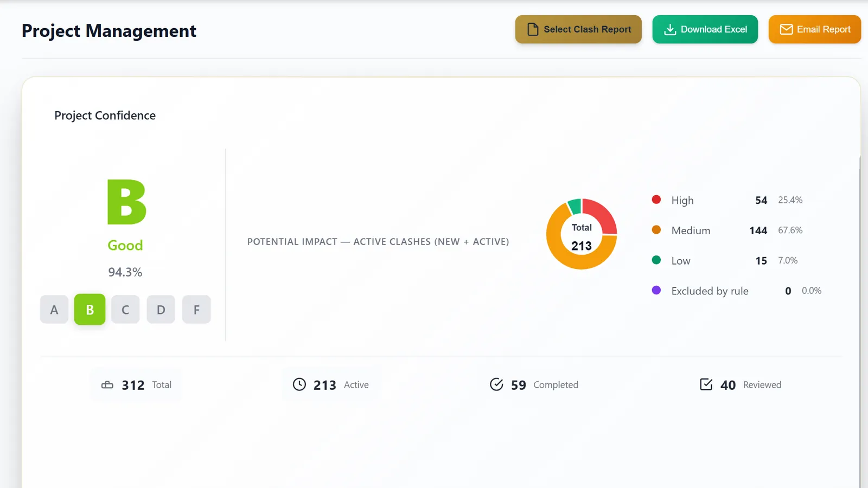Click Download Excel button
Image resolution: width=868 pixels, height=488 pixels.
(705, 29)
